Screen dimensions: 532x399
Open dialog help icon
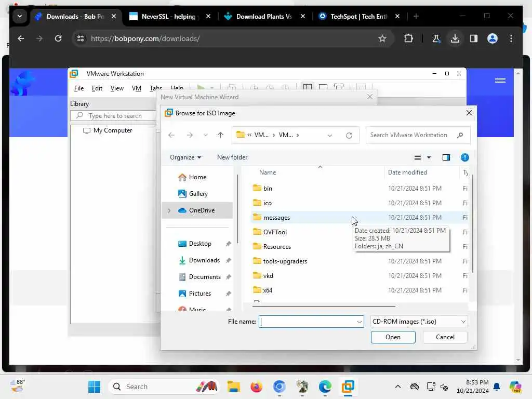pyautogui.click(x=465, y=157)
